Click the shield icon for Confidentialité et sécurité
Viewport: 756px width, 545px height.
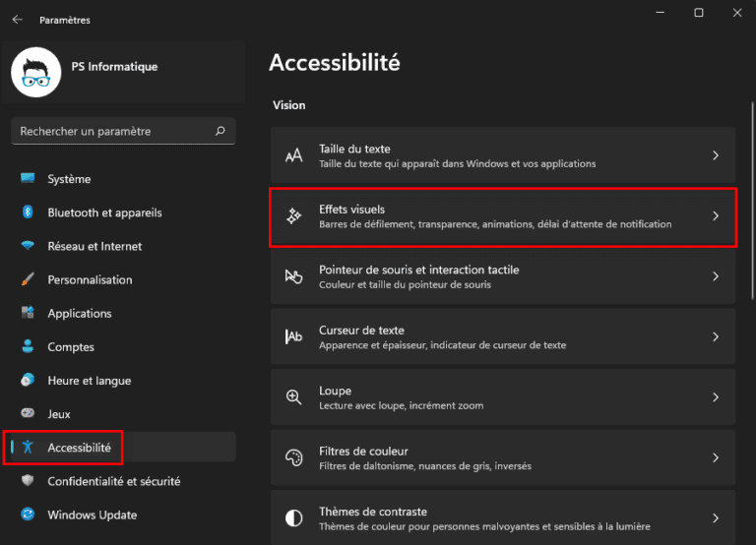click(28, 480)
